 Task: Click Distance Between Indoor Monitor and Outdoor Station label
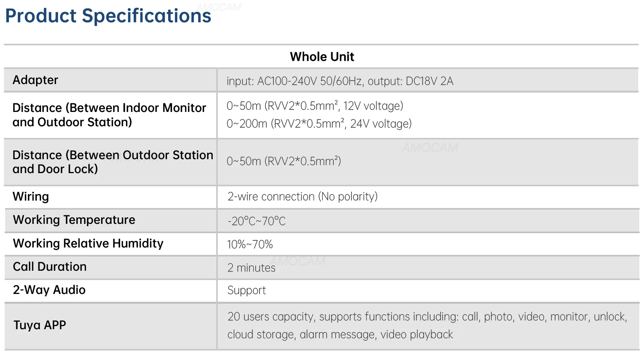109,115
